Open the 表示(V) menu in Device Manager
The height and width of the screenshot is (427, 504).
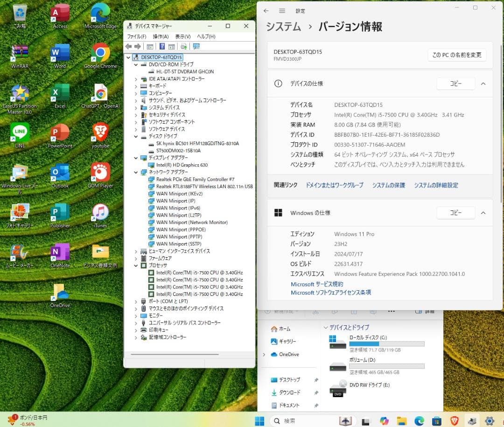click(182, 36)
